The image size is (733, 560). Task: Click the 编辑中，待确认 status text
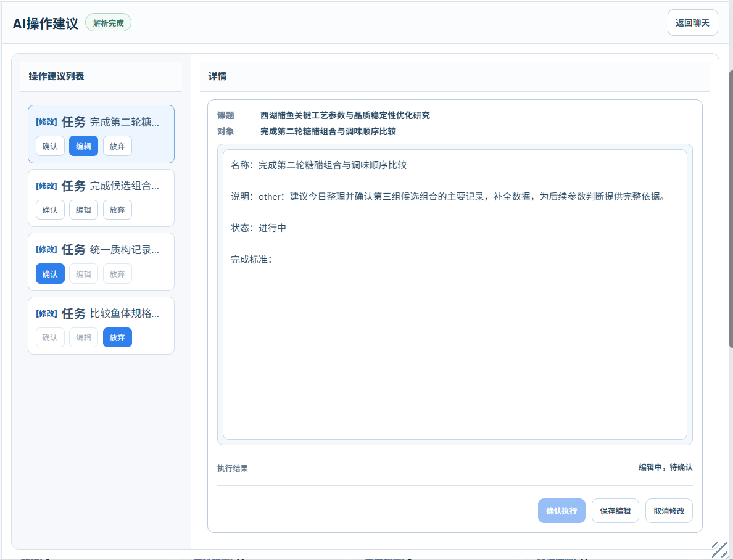[666, 467]
